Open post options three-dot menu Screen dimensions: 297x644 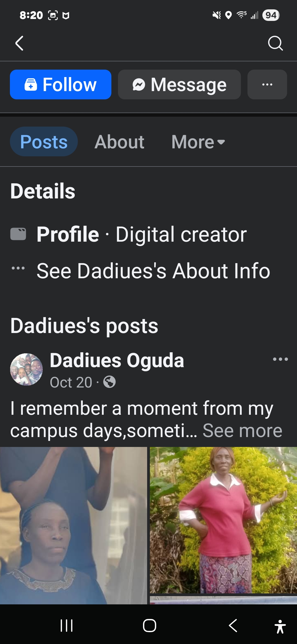(280, 359)
